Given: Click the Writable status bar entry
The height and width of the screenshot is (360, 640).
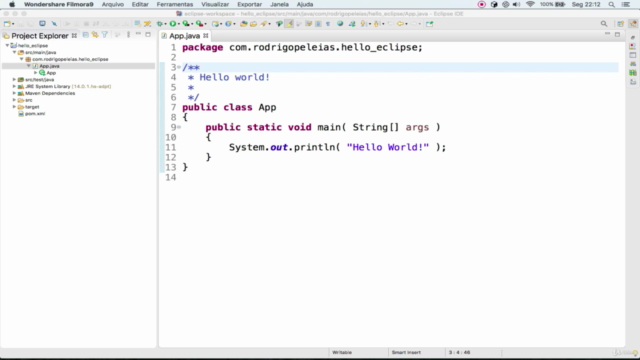Looking at the screenshot, I should pyautogui.click(x=342, y=352).
